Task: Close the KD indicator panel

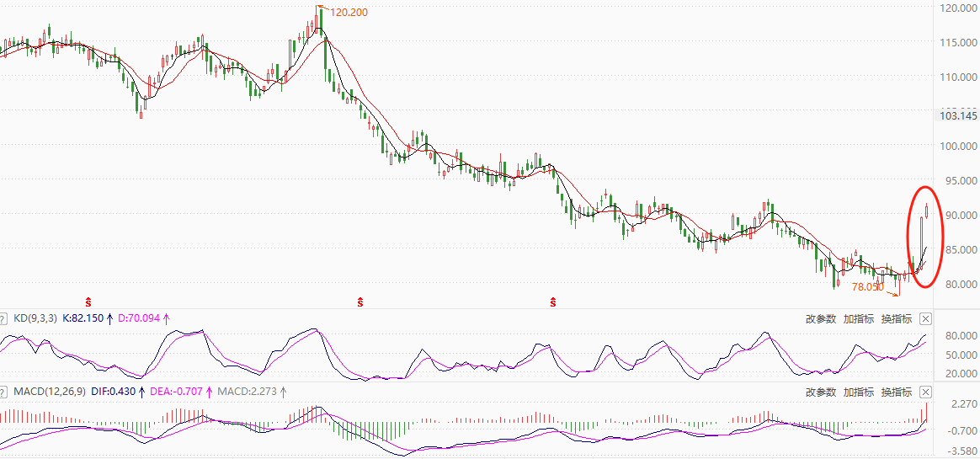Action: [926, 318]
